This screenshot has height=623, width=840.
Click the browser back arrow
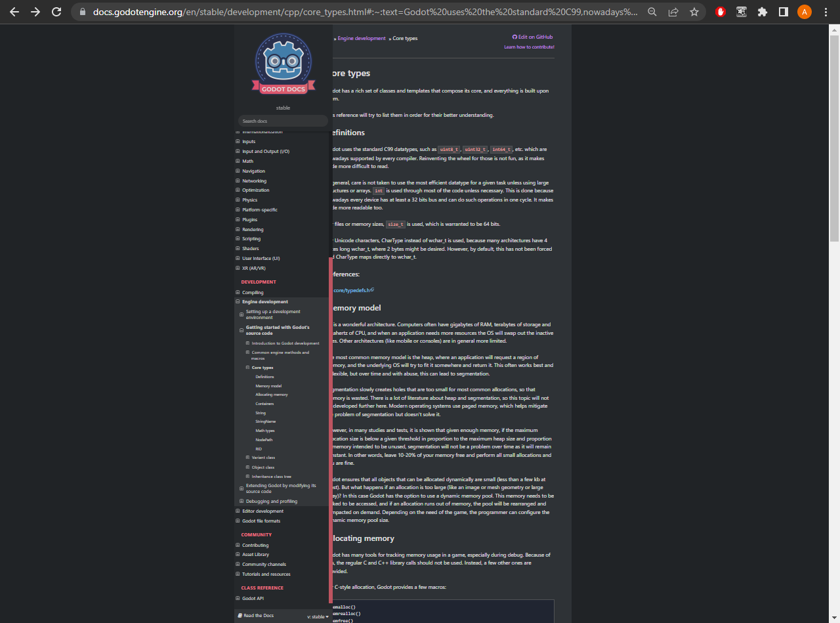pyautogui.click(x=14, y=11)
